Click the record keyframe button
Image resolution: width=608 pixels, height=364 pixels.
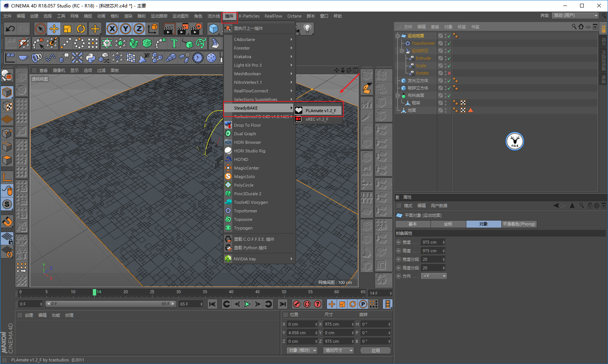297,304
